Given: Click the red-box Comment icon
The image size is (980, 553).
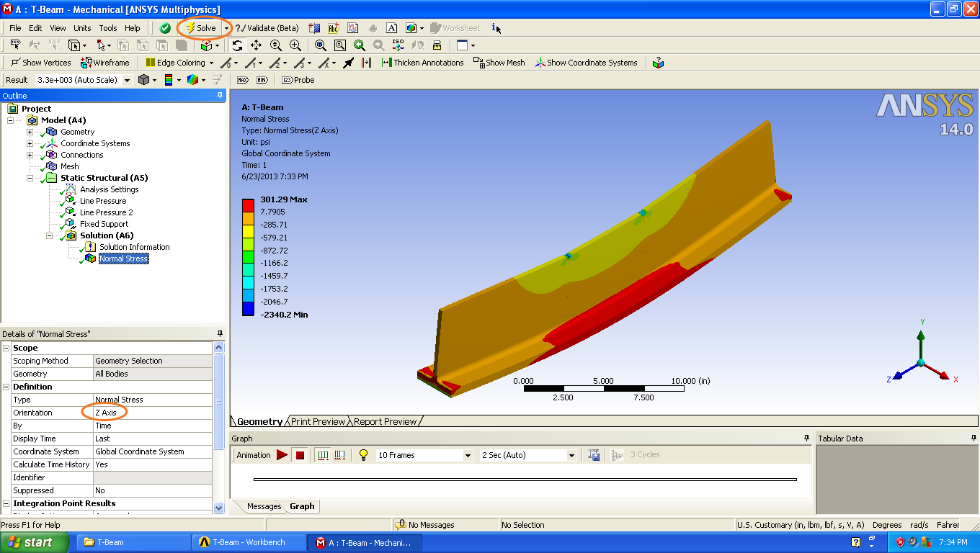Looking at the screenshot, I should pos(333,28).
